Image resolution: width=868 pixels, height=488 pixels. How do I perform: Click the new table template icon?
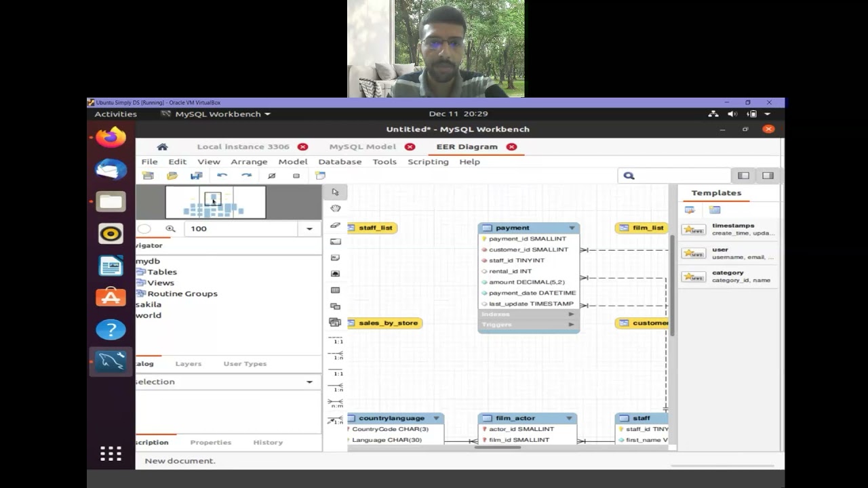tap(715, 210)
